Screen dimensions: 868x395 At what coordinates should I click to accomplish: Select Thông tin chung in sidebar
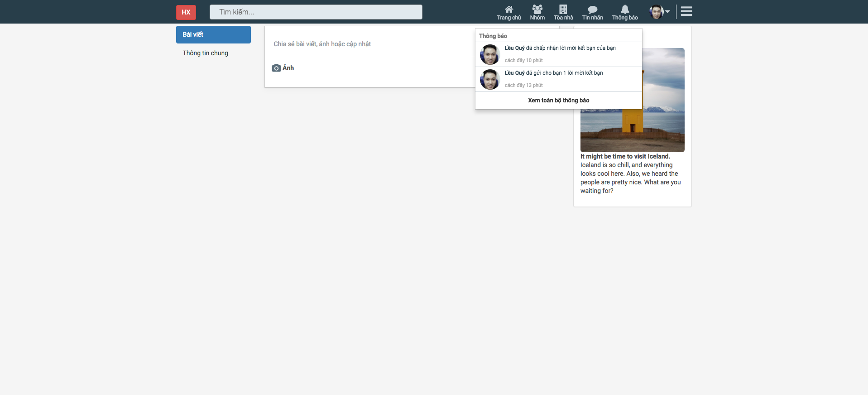point(206,53)
